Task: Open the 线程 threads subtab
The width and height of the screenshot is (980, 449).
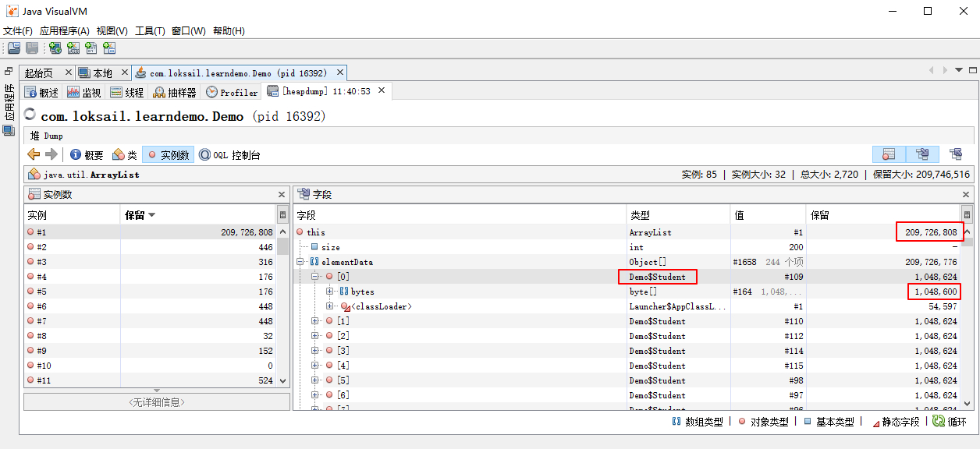Action: [127, 92]
